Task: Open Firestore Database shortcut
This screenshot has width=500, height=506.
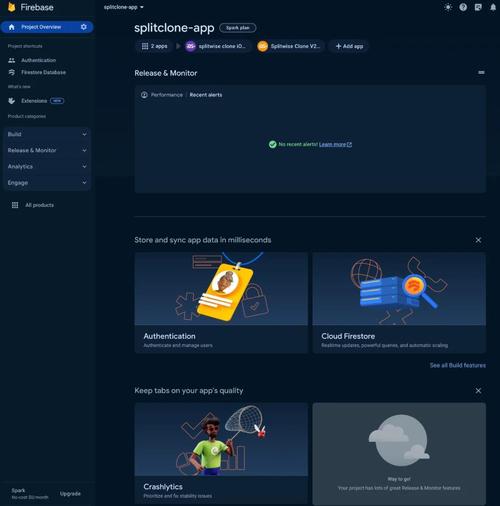Action: [x=43, y=72]
